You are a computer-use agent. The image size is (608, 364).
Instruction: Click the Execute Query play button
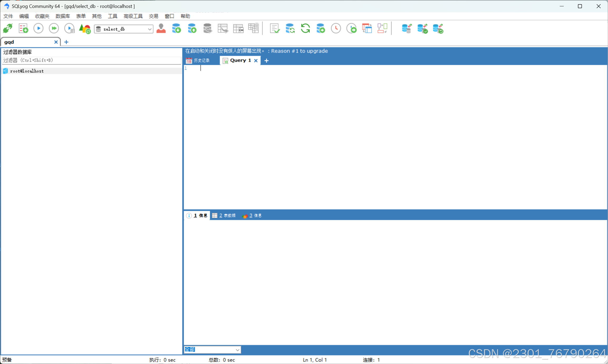click(x=38, y=28)
